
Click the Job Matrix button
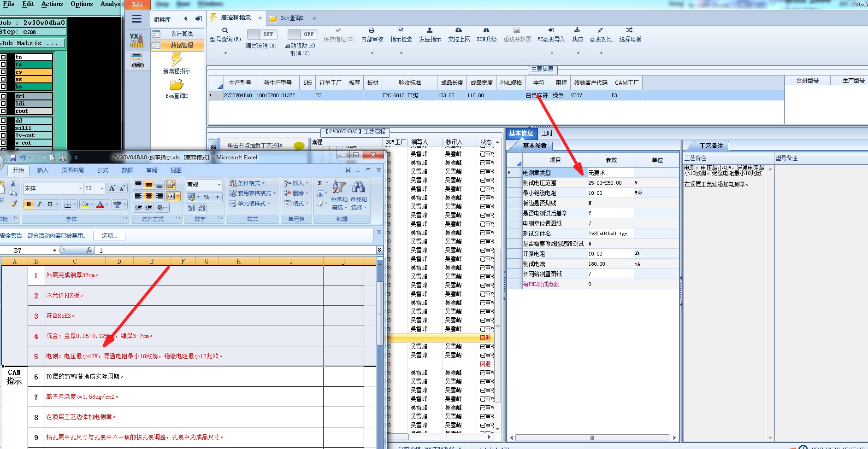tap(33, 43)
